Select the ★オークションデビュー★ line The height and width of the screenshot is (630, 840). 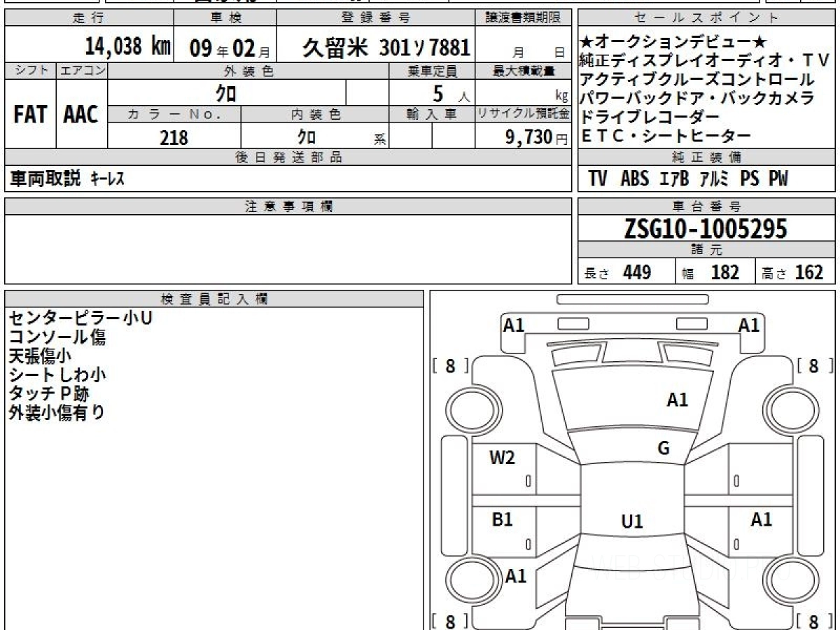coord(674,43)
